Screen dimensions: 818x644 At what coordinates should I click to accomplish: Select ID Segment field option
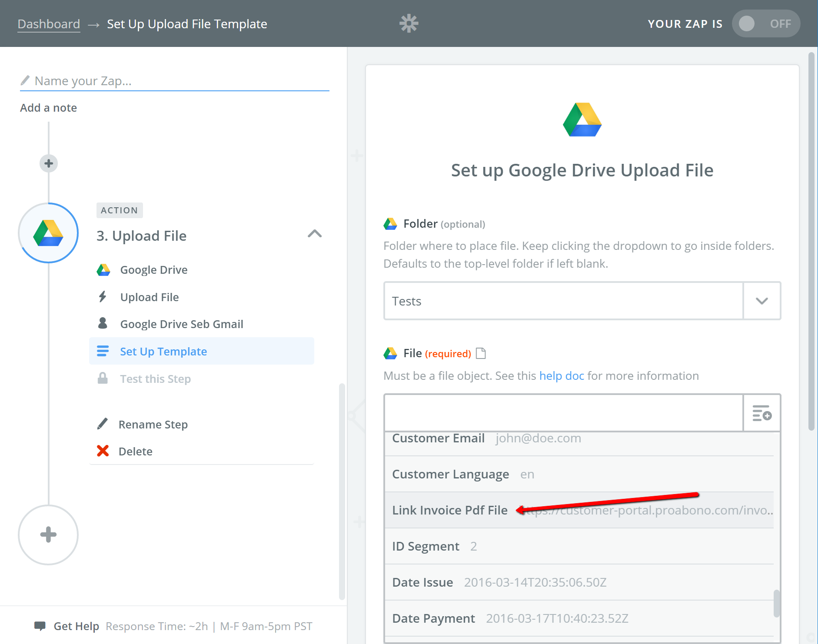579,546
